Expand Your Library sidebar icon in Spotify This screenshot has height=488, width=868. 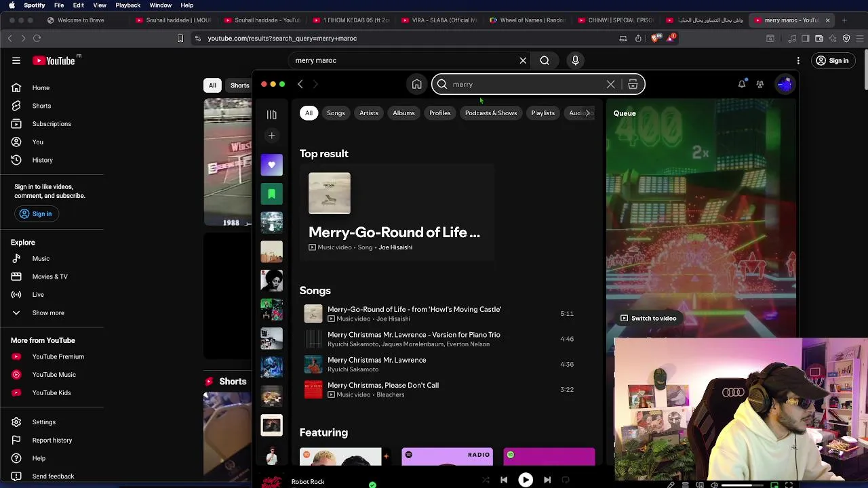(271, 115)
